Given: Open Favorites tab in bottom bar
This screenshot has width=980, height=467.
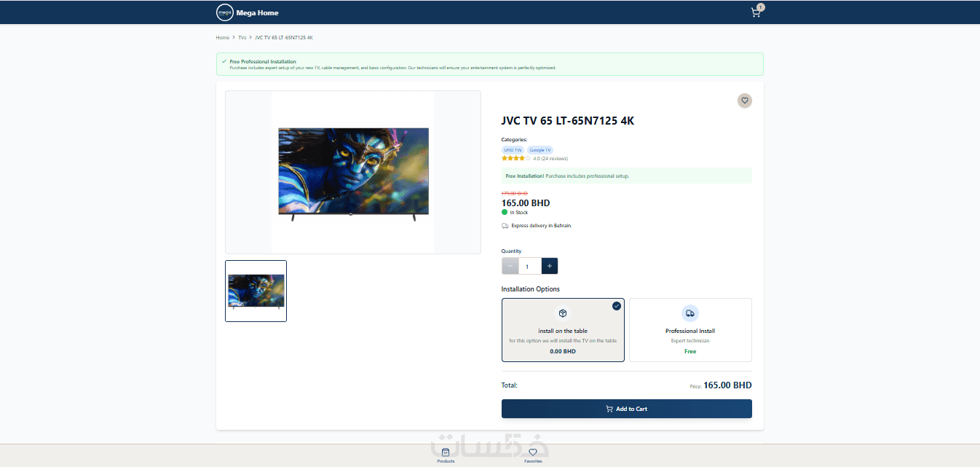Looking at the screenshot, I should pos(533,456).
